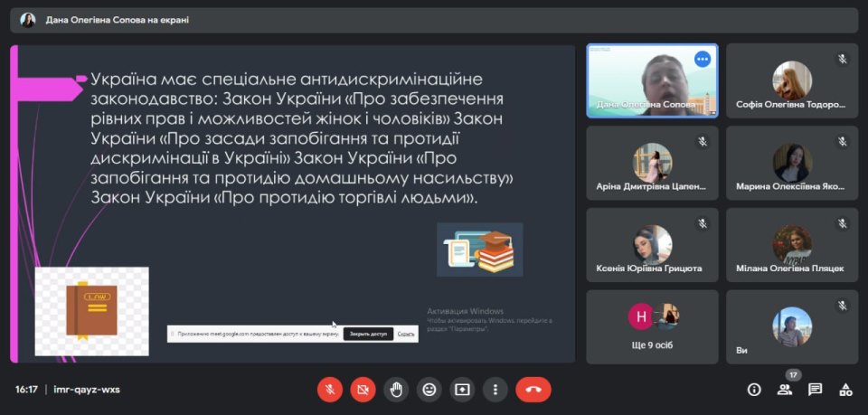Click the books and graduation cap image

[480, 250]
